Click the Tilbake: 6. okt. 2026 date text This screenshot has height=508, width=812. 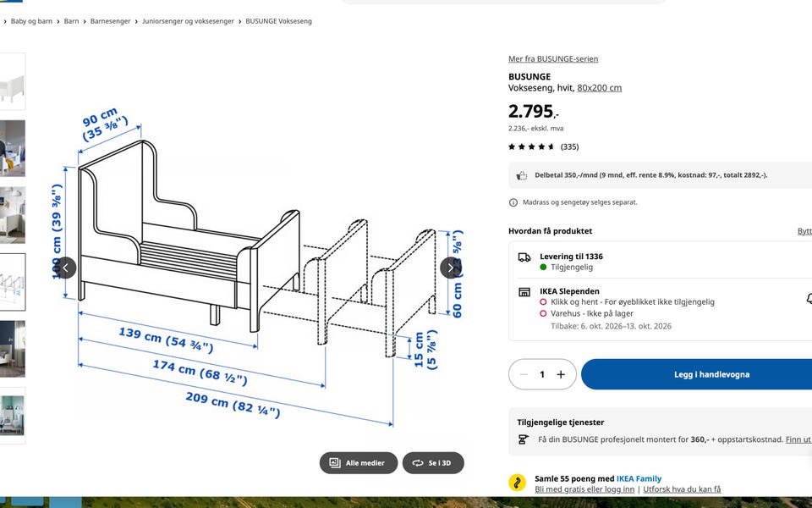[x=611, y=326]
